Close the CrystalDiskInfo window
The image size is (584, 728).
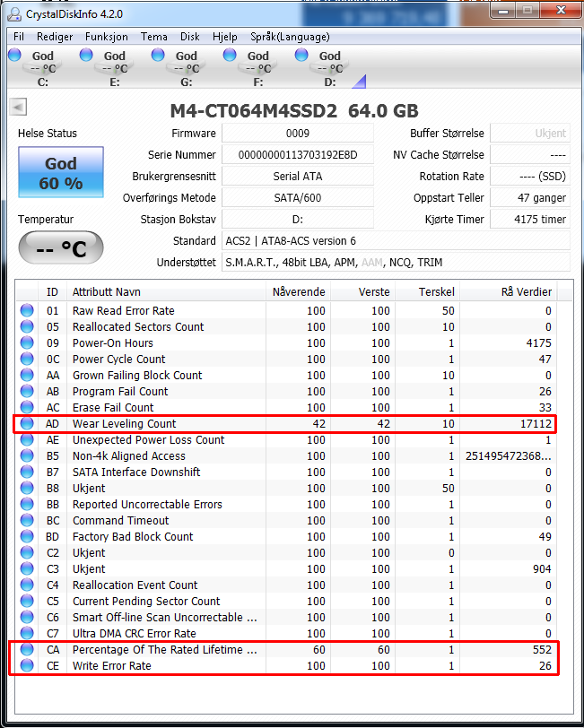[x=561, y=11]
